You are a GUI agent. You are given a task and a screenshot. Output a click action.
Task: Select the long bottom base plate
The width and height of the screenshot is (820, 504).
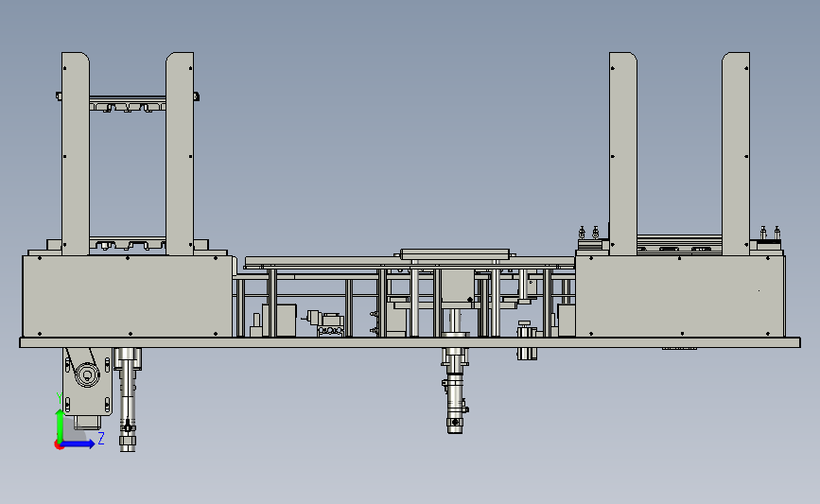pos(410,342)
